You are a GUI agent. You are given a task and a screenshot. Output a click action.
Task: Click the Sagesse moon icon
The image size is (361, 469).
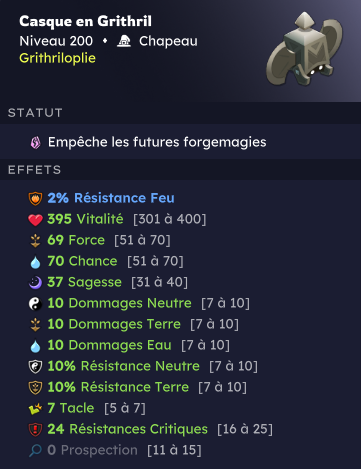pos(35,283)
